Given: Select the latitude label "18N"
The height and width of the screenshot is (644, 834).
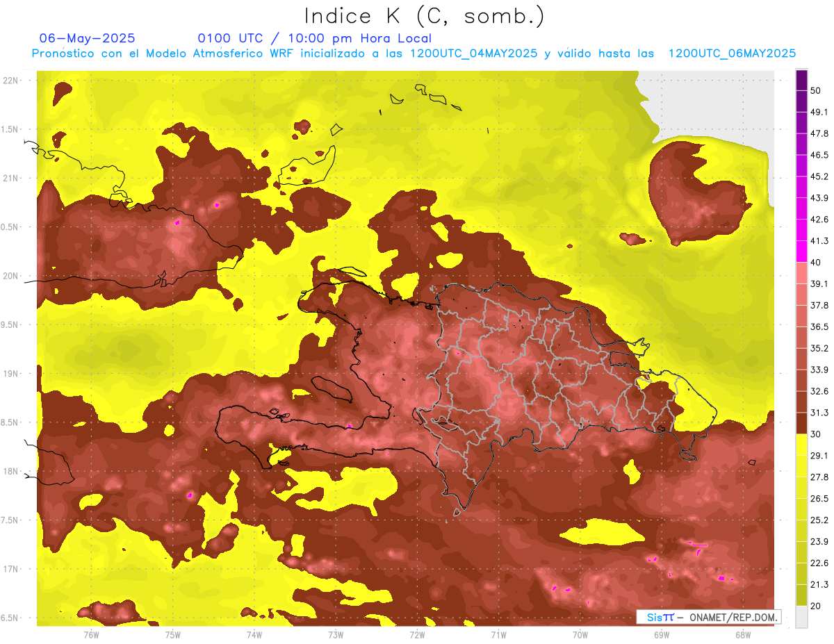Looking at the screenshot, I should (11, 472).
